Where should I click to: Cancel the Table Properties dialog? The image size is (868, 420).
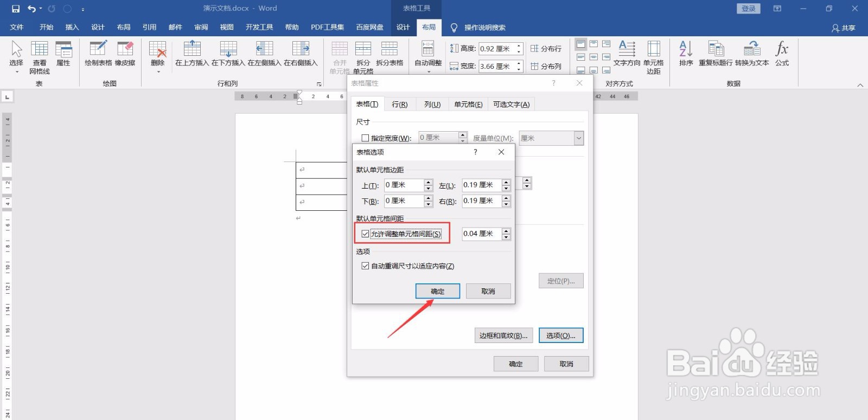pyautogui.click(x=566, y=364)
